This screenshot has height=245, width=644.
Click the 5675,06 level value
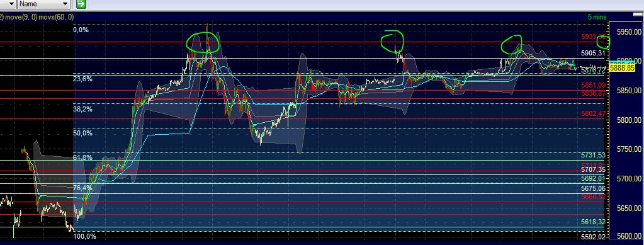593,189
